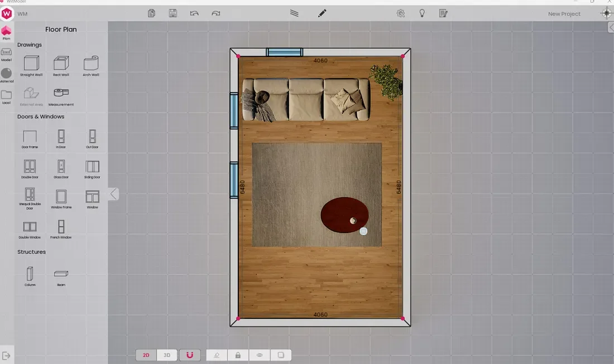Pick the Measurement tape tool
Viewport: 614px width, 364px height.
61,96
